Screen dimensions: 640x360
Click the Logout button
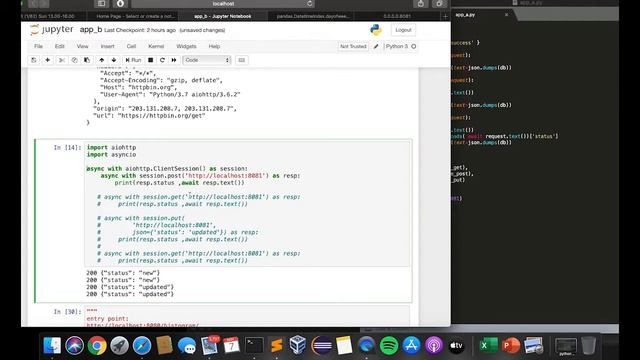403,30
